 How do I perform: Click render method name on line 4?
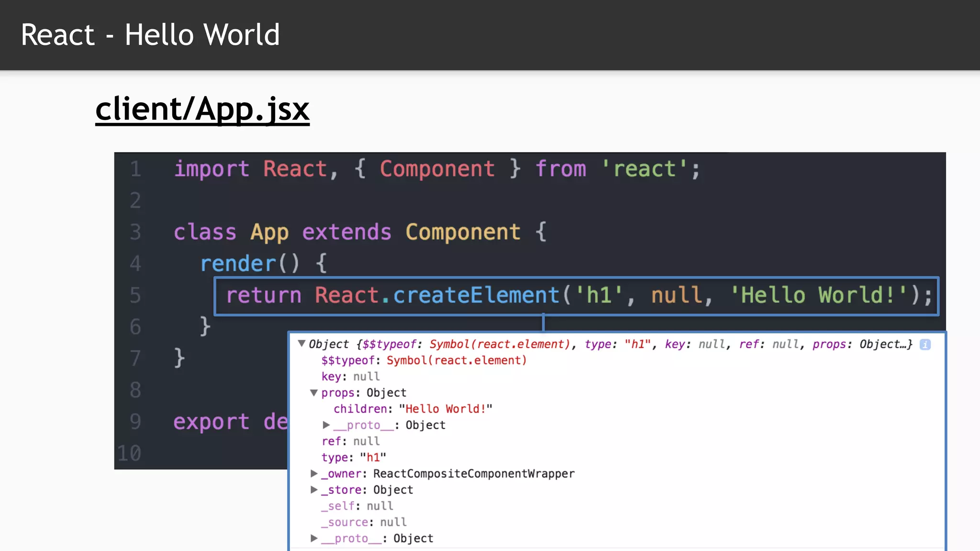[238, 264]
